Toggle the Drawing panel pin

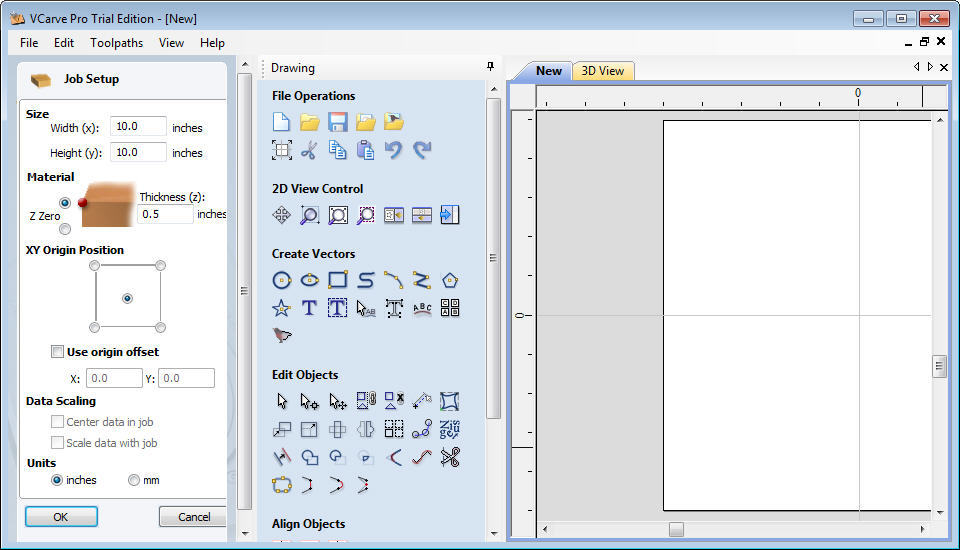coord(490,67)
